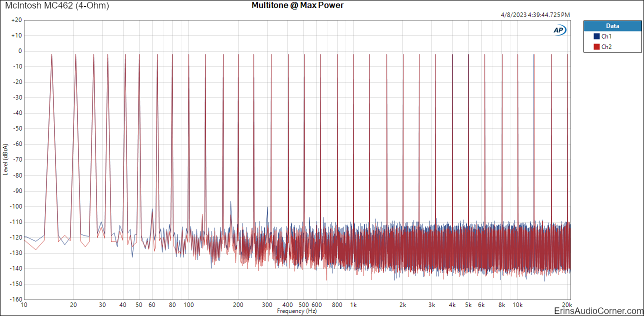Screen dimensions: 644x316
Task: Click the -50 y-axis tick label
Action: click(17, 128)
